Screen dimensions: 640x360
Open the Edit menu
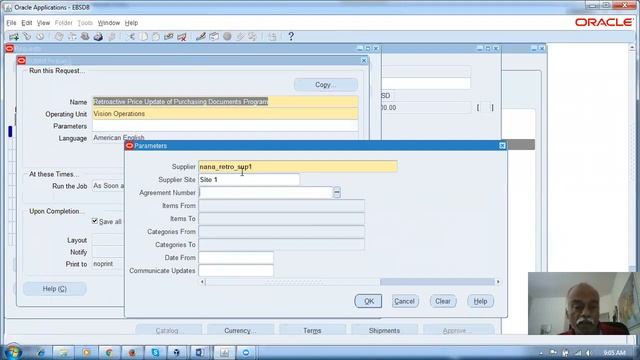pos(27,23)
